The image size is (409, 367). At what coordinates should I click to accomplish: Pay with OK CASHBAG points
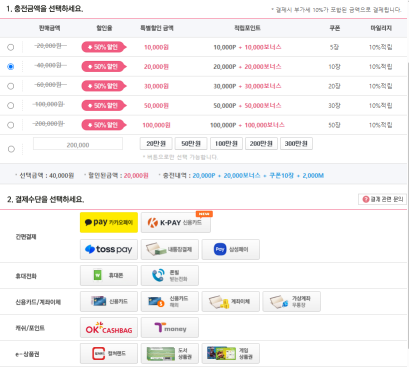[x=109, y=327]
